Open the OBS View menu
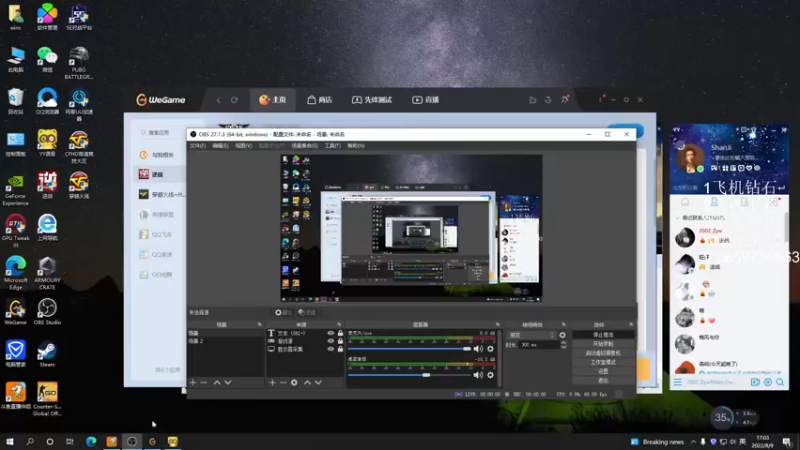800x450 pixels. point(243,146)
